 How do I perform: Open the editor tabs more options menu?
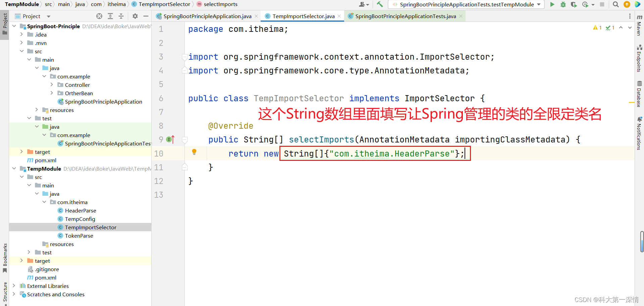630,16
